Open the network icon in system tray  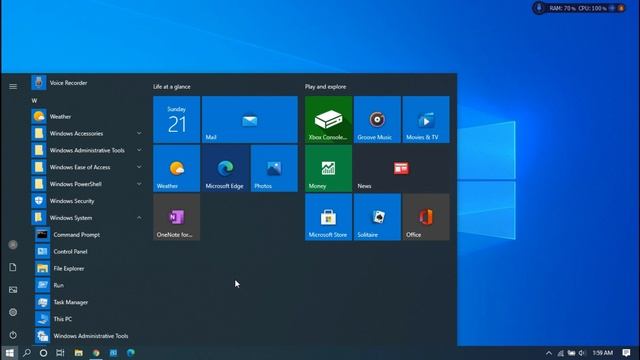[561, 353]
